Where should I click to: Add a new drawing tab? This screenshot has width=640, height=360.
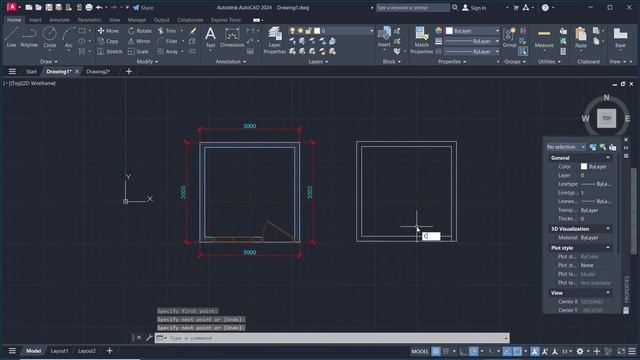click(129, 71)
